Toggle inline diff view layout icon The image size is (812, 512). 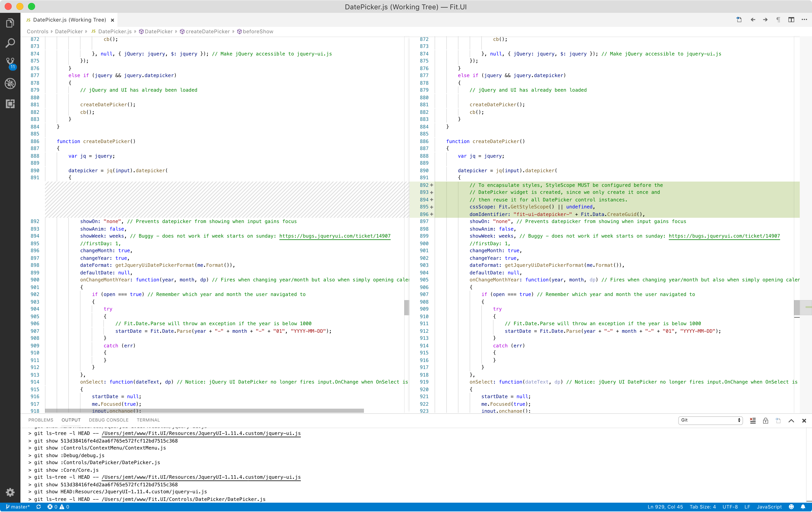[x=791, y=20]
